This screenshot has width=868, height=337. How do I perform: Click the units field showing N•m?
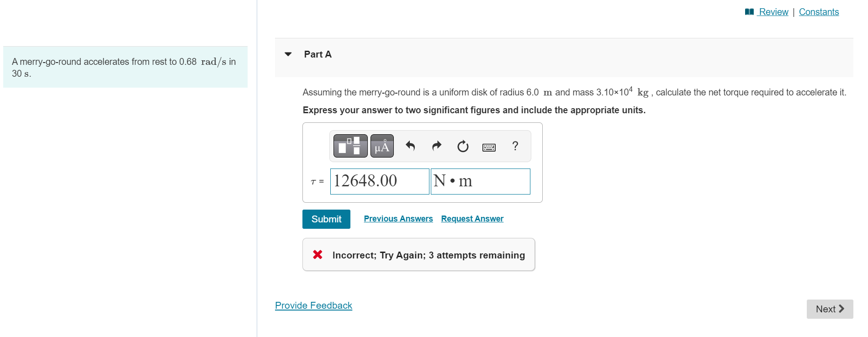481,181
